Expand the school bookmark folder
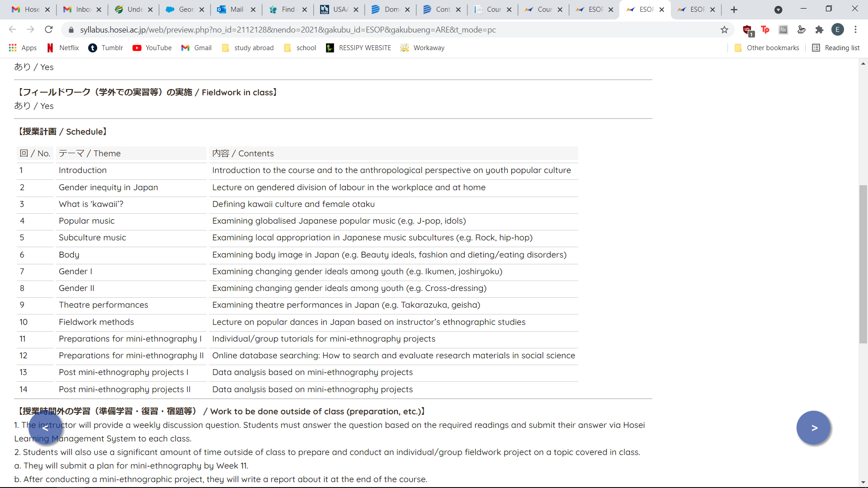The height and width of the screenshot is (488, 868). click(x=300, y=48)
